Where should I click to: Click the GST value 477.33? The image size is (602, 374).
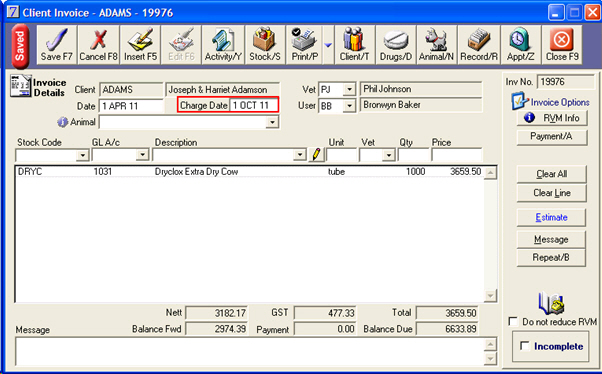tap(326, 313)
